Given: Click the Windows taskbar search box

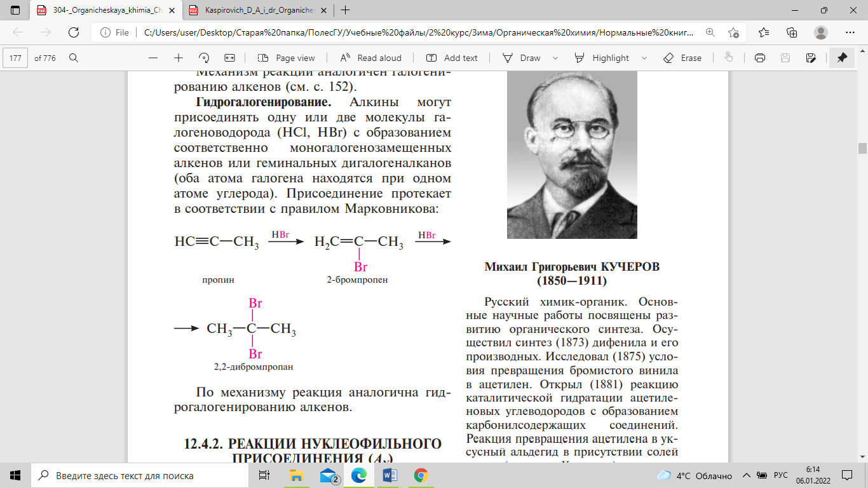Looking at the screenshot, I should click(x=139, y=475).
